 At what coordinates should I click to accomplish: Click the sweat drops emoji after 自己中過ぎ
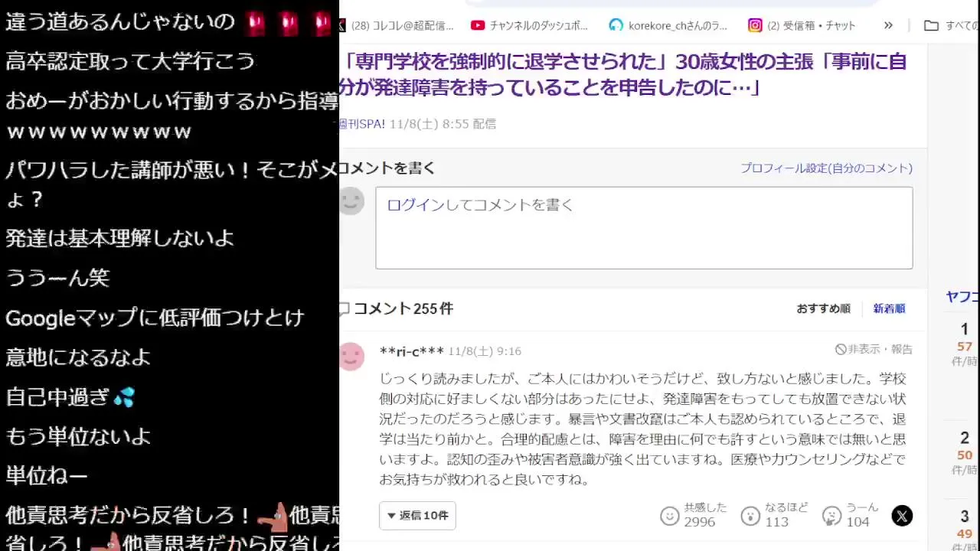coord(124,397)
